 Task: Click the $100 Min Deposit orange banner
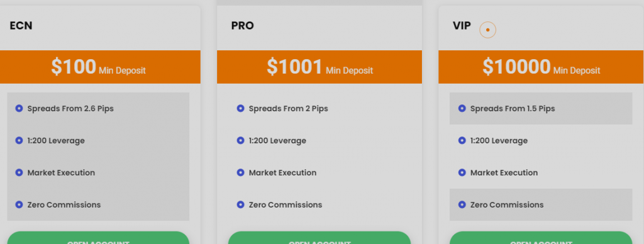coord(100,67)
